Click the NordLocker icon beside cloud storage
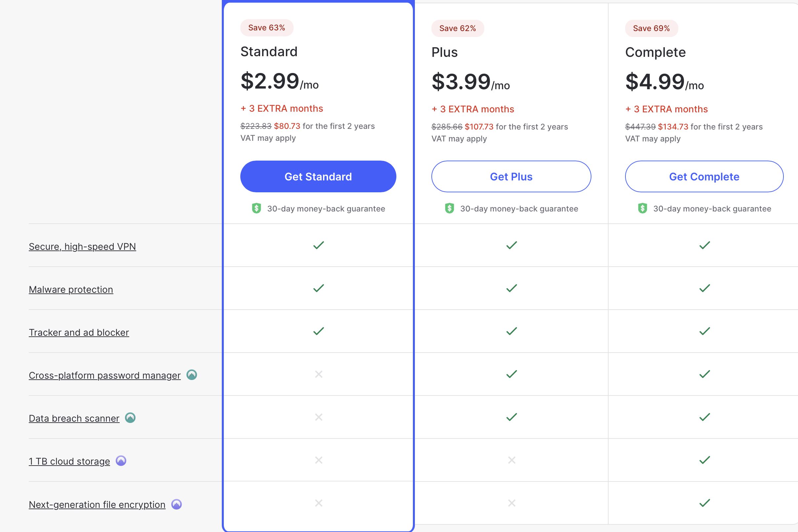798x532 pixels. click(121, 461)
